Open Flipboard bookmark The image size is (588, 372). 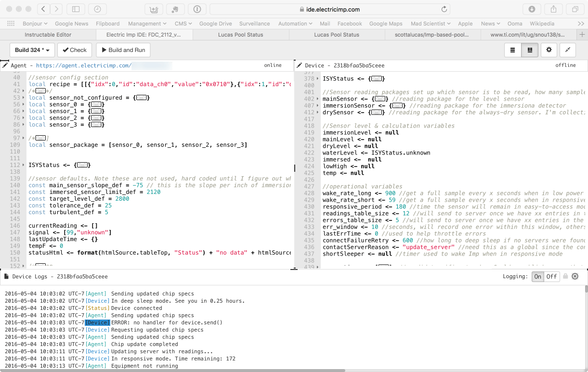pyautogui.click(x=108, y=24)
